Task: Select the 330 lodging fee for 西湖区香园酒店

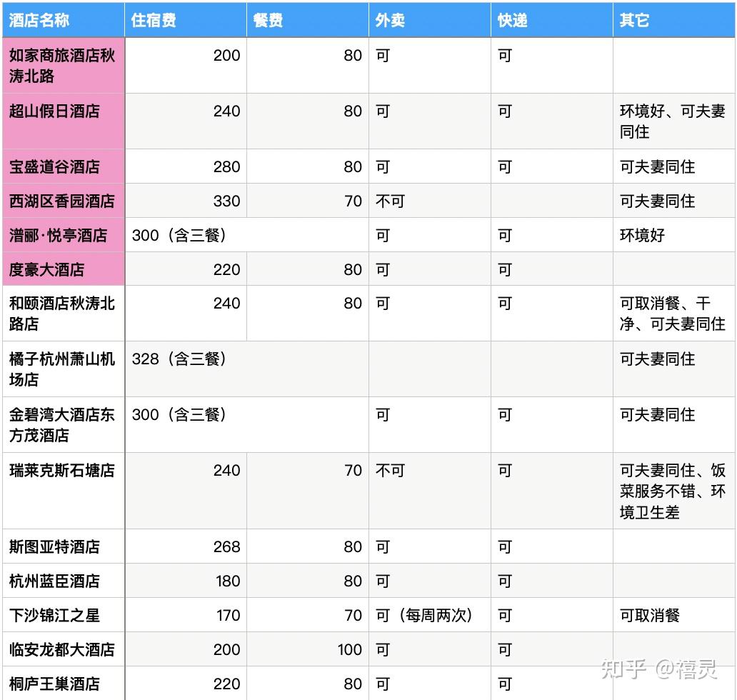Action: click(186, 201)
